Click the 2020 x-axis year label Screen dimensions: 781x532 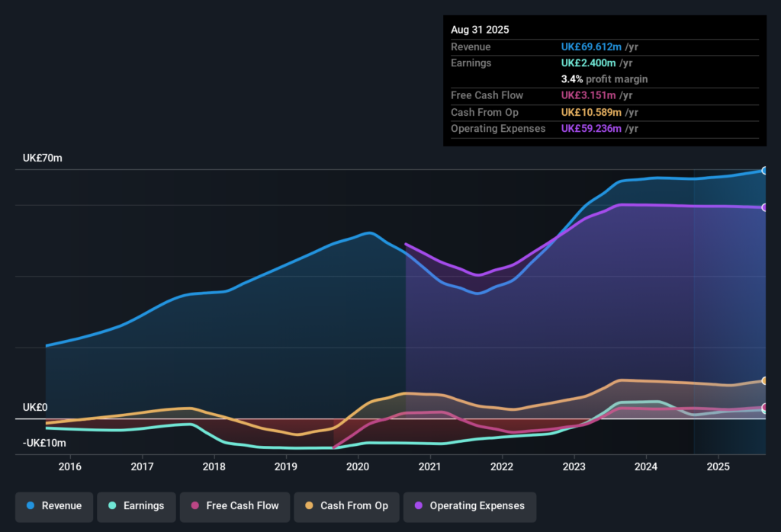[358, 466]
